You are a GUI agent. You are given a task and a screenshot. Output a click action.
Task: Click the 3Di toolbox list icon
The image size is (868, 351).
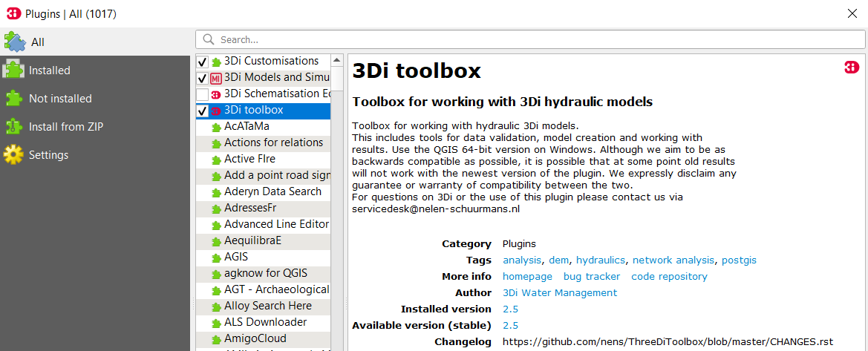click(x=216, y=111)
